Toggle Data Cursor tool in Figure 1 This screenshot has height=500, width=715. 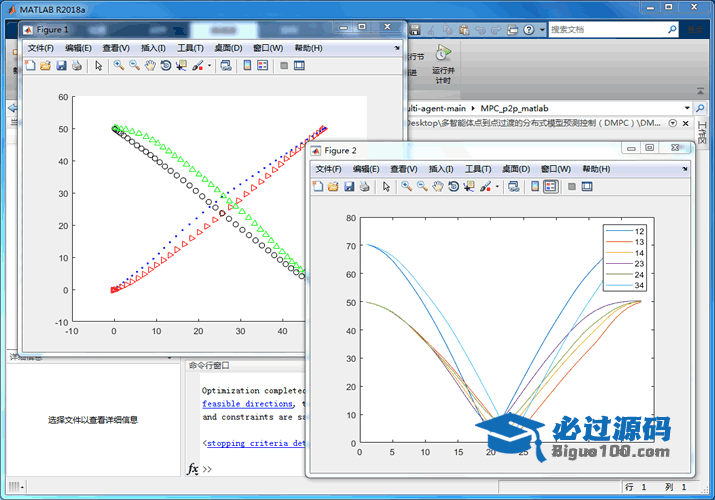[181, 66]
